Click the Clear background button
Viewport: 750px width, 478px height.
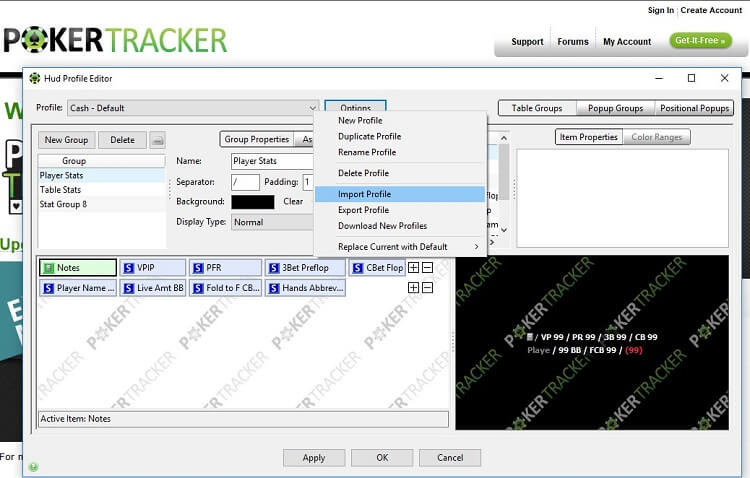[293, 201]
